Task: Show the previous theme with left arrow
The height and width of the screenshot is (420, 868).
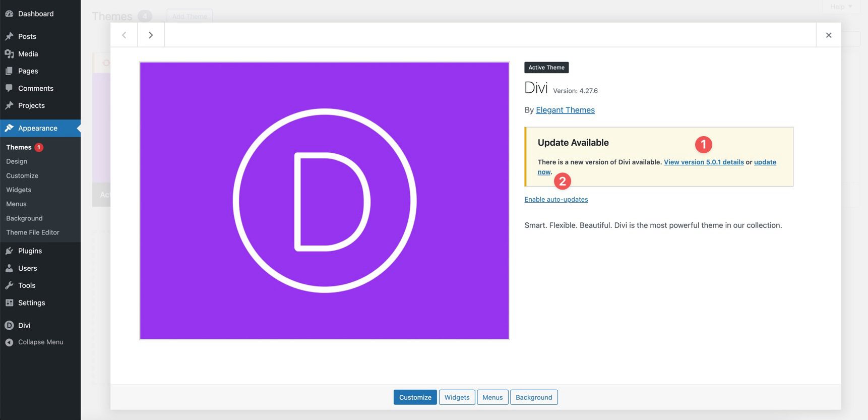Action: click(x=124, y=35)
